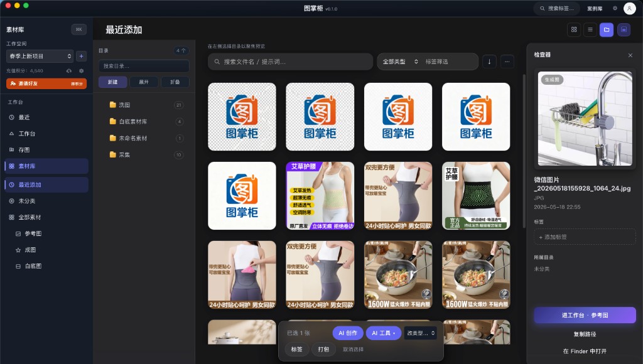Click the 邀请好友 invite button
Screen dimensions: 643x364
pos(46,83)
